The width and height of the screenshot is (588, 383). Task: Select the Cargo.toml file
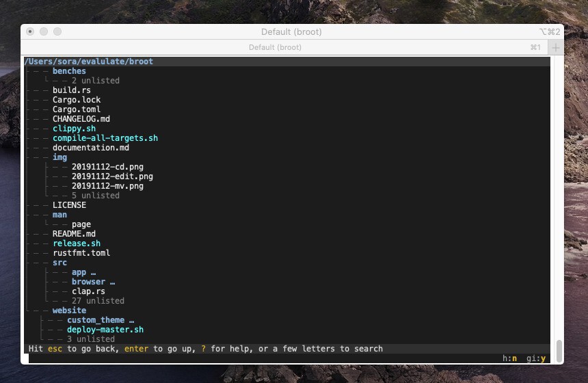click(x=77, y=109)
